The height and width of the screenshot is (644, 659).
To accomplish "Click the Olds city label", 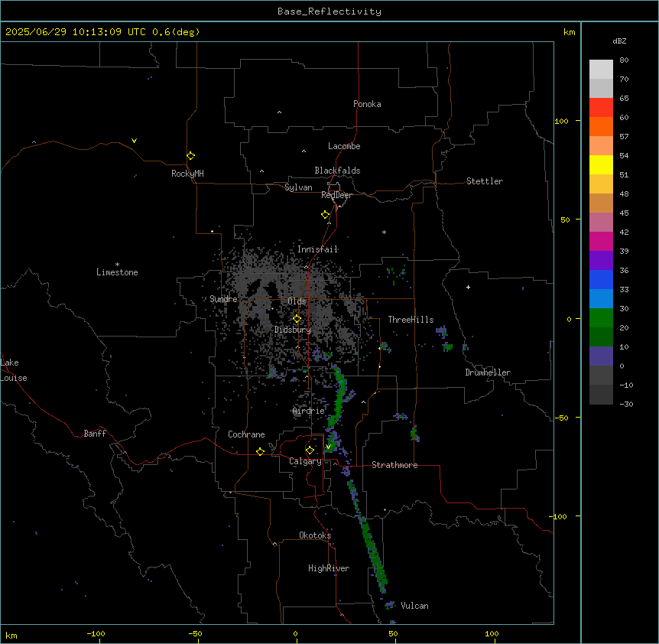I will [x=297, y=301].
